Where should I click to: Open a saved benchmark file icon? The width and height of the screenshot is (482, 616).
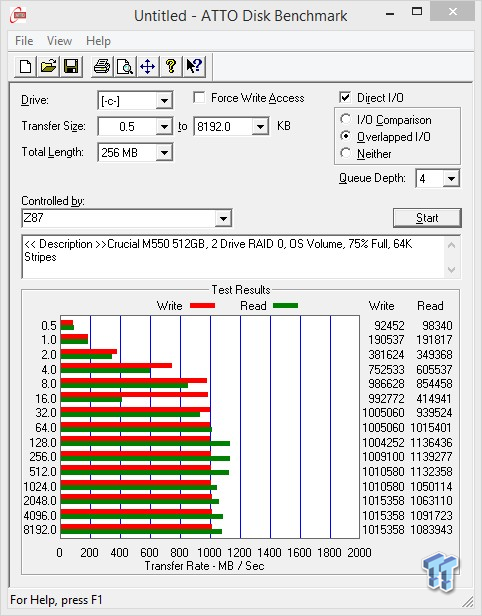coord(48,66)
